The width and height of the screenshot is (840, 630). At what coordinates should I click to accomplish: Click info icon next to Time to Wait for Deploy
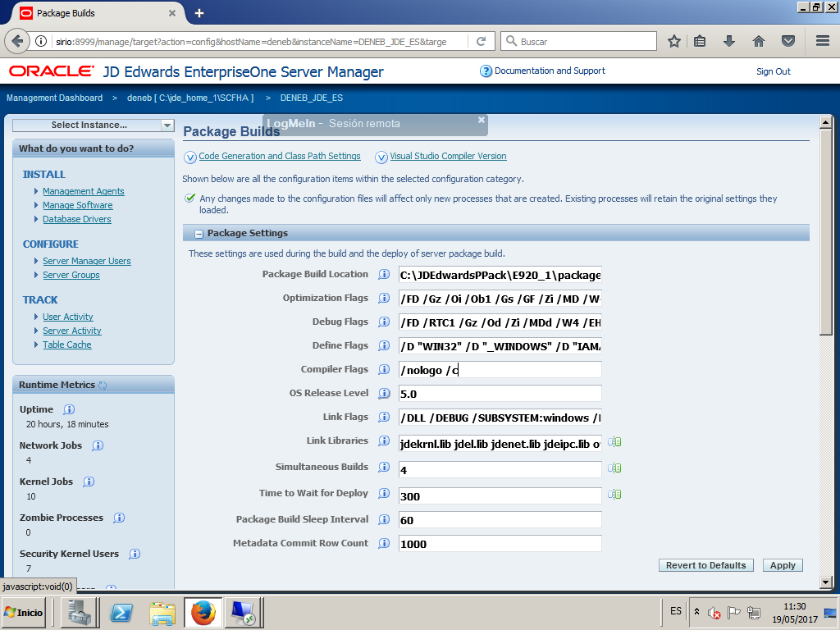[x=384, y=493]
